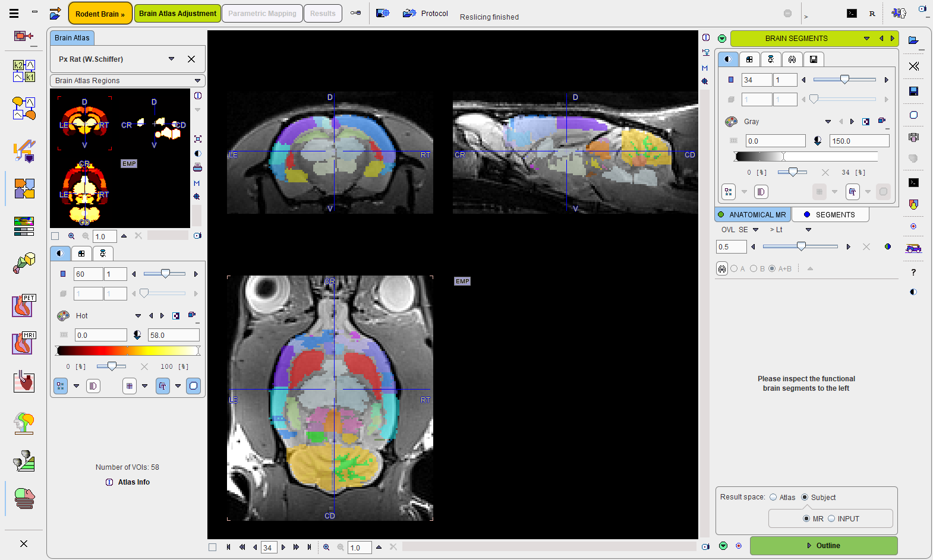Viewport: 933px width, 560px height.
Task: Select fusion option A radio
Action: 734,268
